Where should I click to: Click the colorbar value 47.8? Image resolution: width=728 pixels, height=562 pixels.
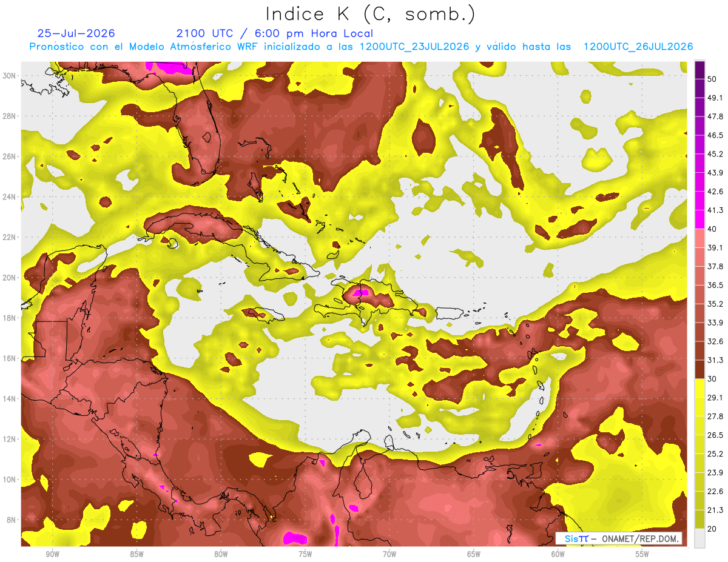pos(715,116)
